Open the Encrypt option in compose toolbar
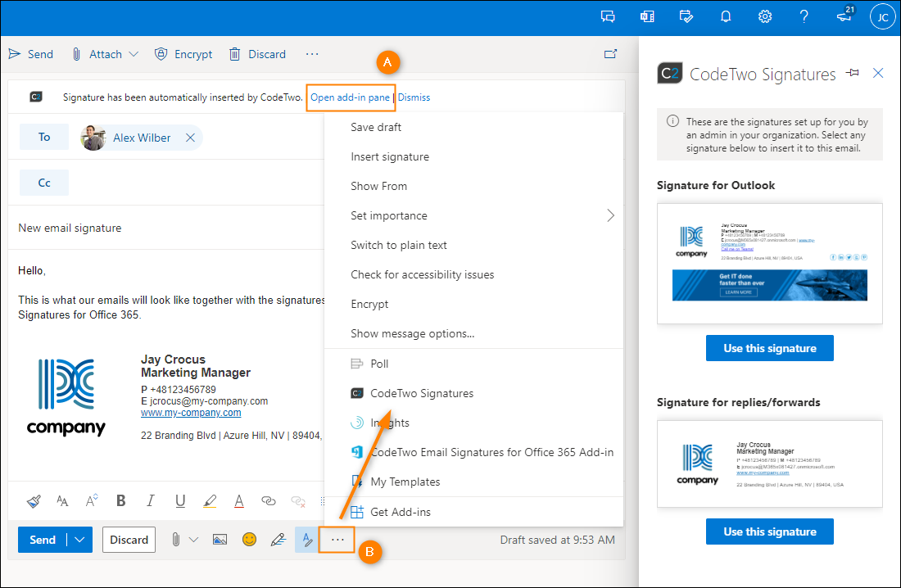The width and height of the screenshot is (901, 588). coord(183,54)
